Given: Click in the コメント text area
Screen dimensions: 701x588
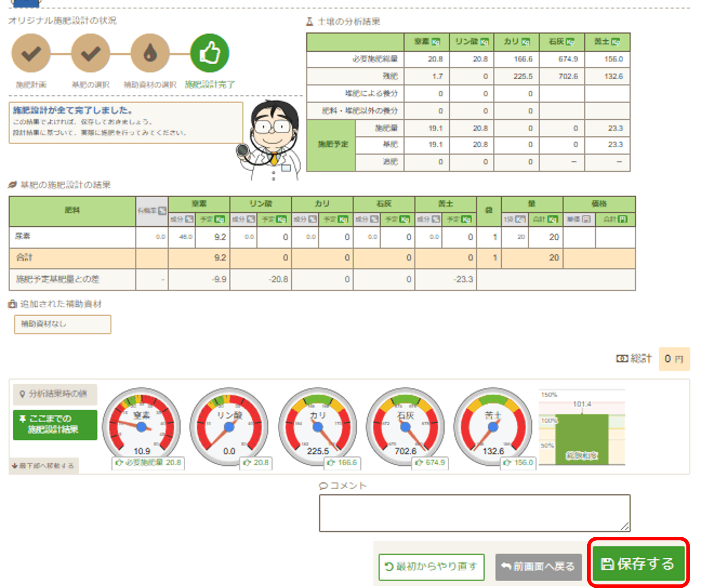Looking at the screenshot, I should [x=474, y=513].
